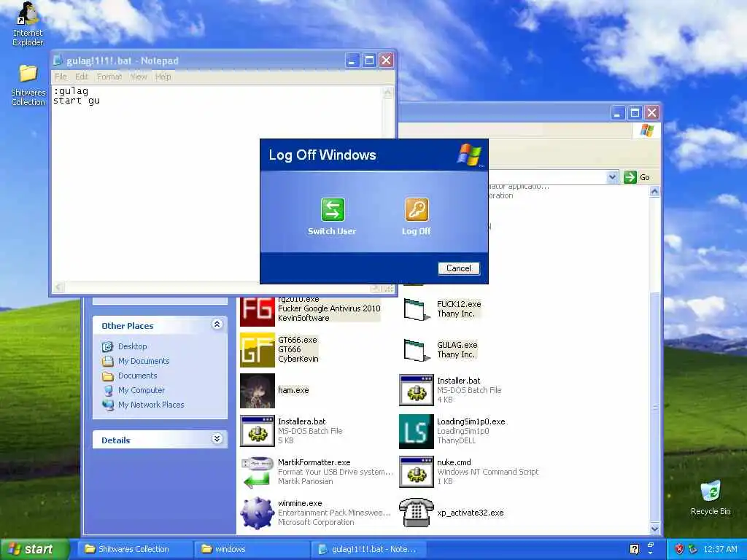Switch to windows folder taskbar button
Screen dimensions: 747x560
tap(252, 549)
